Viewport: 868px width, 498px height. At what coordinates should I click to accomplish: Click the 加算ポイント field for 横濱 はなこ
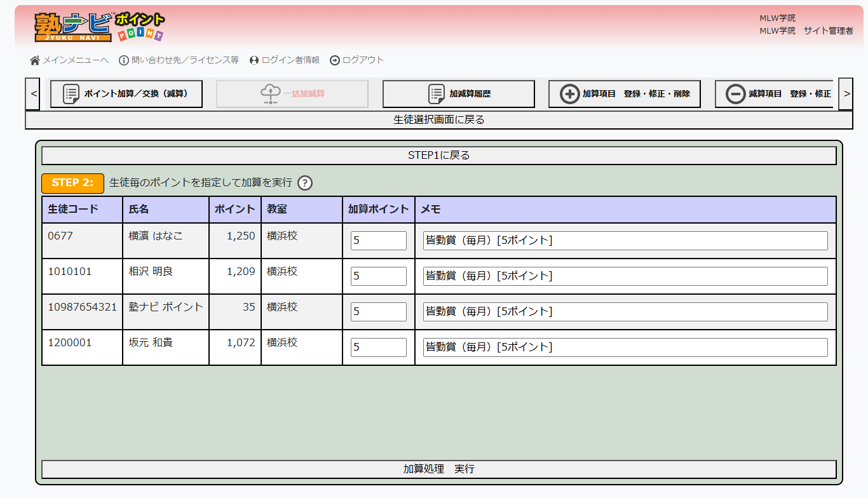tap(378, 240)
